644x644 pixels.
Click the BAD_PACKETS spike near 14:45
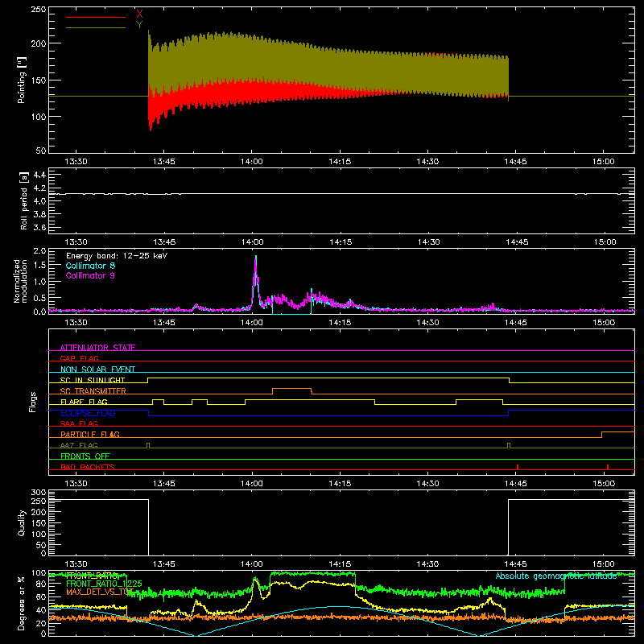click(518, 467)
